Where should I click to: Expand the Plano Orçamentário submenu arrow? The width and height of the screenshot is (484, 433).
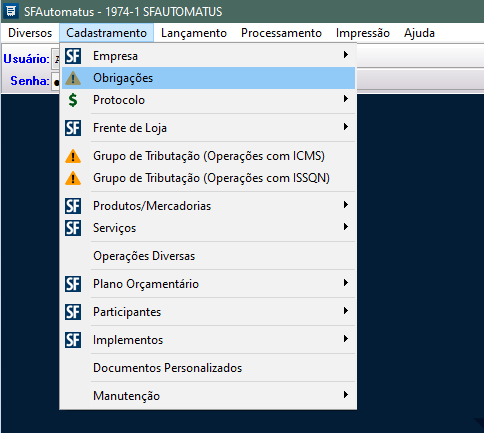(x=346, y=283)
